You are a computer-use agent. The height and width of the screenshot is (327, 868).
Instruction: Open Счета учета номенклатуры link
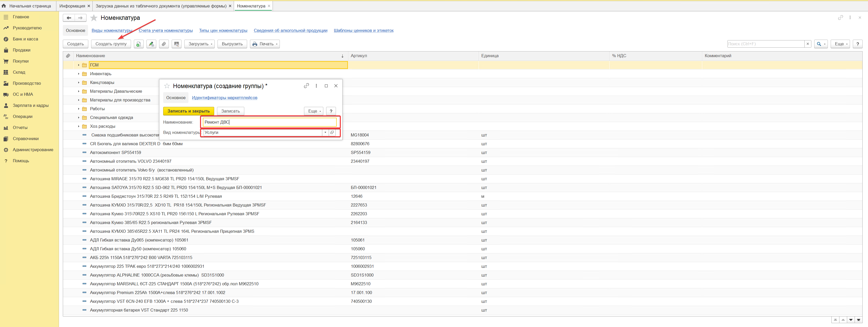click(166, 31)
